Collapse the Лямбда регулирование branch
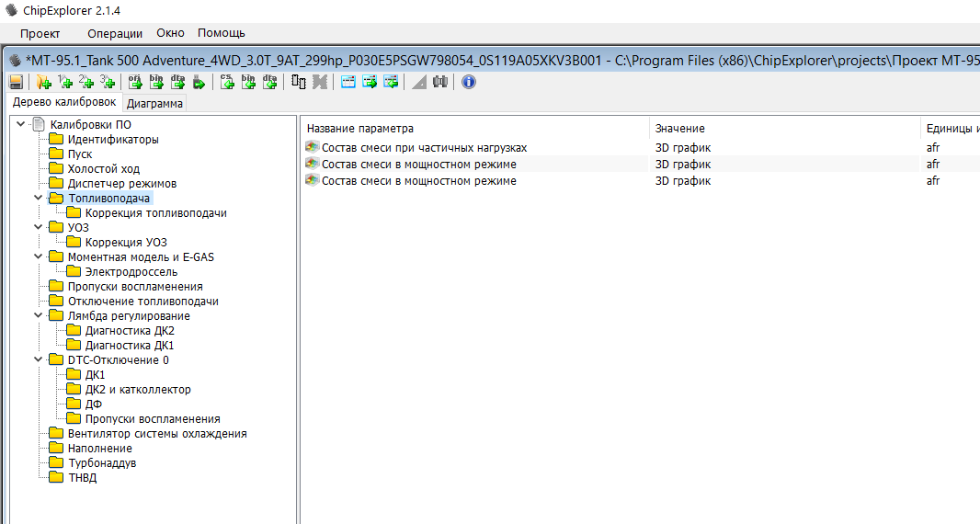980x524 pixels. tap(38, 316)
